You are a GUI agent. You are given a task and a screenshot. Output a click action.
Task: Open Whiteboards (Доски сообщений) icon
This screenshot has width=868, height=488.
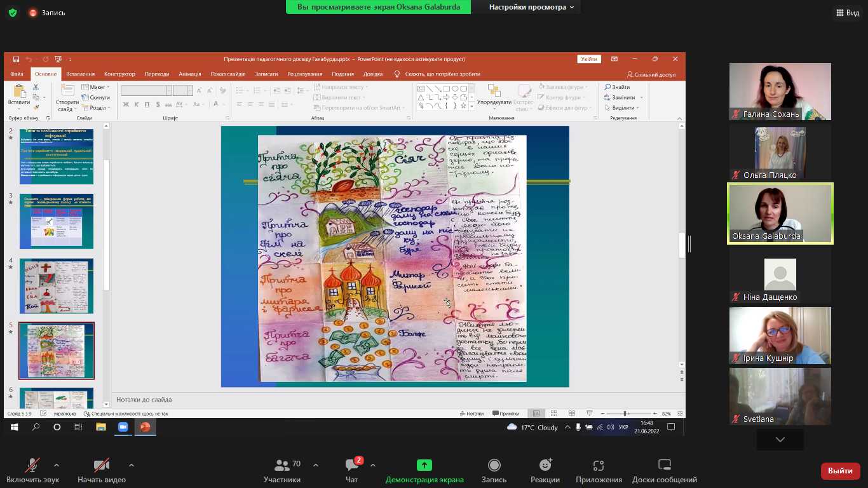coord(664,466)
